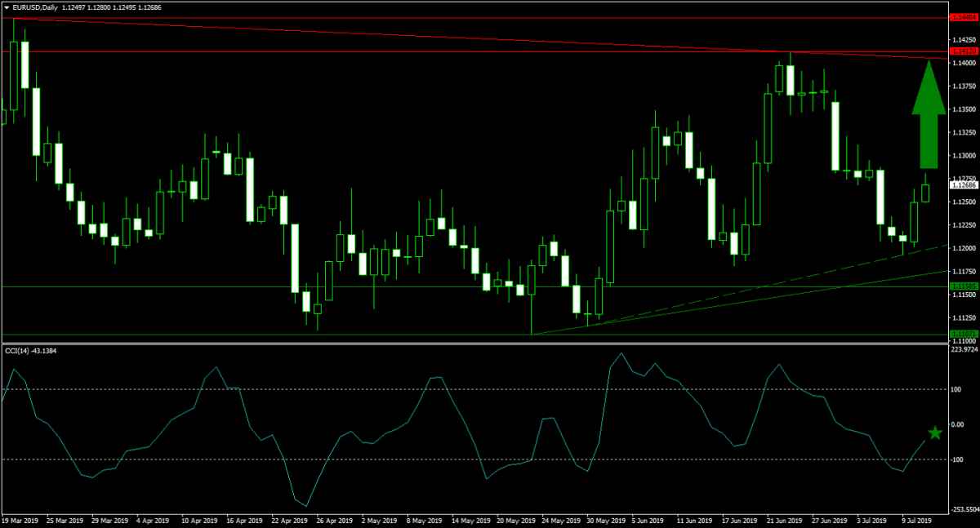Click the EURUSD,Daily chart title
The image size is (980, 528).
pyautogui.click(x=36, y=7)
